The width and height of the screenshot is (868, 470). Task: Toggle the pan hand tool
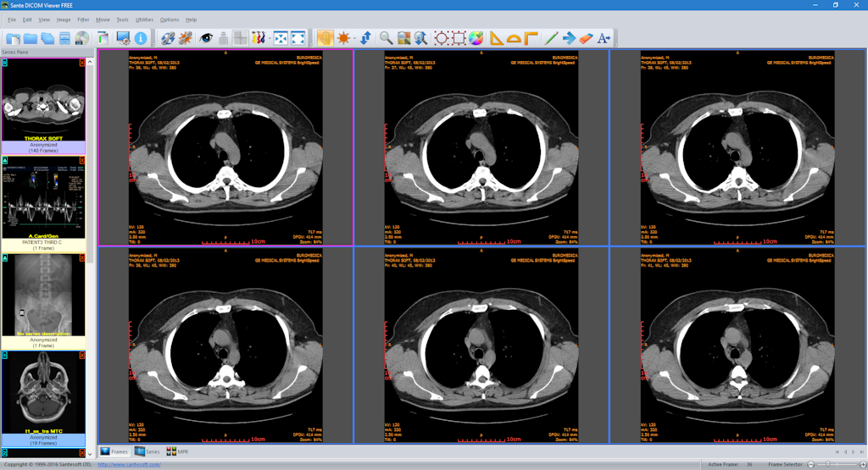point(325,38)
